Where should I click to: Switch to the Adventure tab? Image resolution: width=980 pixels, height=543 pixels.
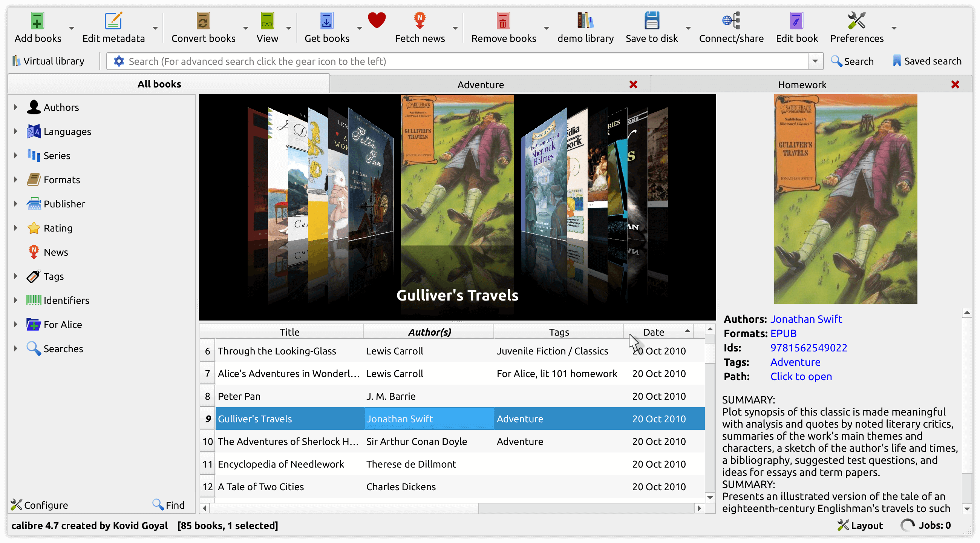point(480,84)
